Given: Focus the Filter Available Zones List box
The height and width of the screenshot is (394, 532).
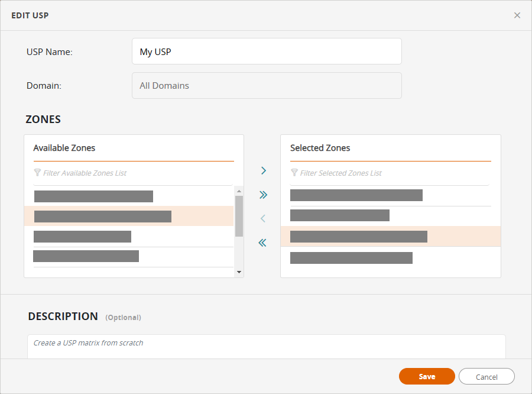Looking at the screenshot, I should coord(136,173).
